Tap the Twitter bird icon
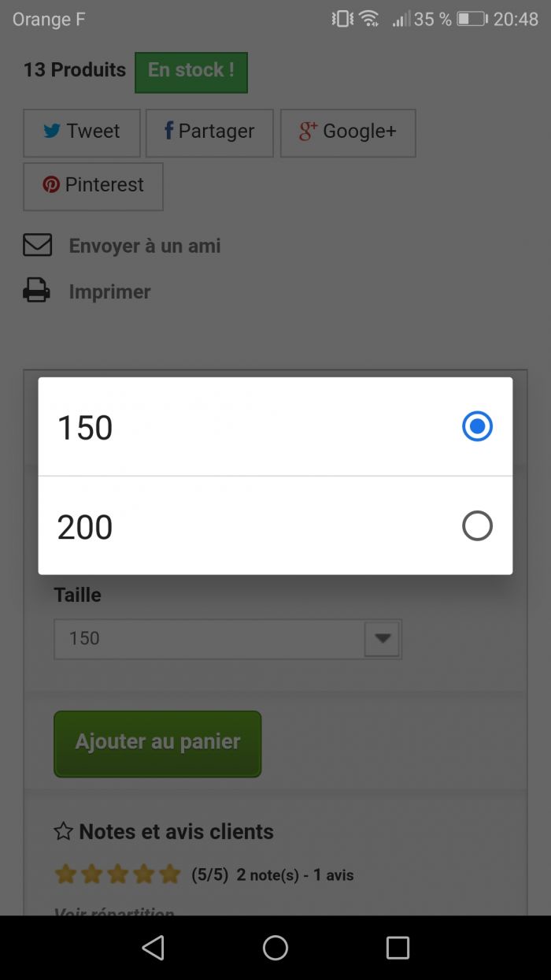 (x=52, y=132)
